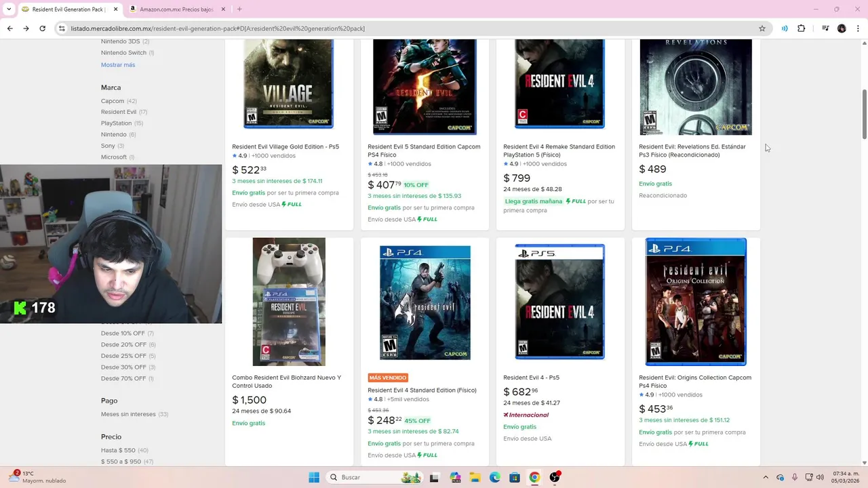Viewport: 868px width, 488px height.
Task: Open File Explorer from the taskbar
Action: [x=475, y=477]
